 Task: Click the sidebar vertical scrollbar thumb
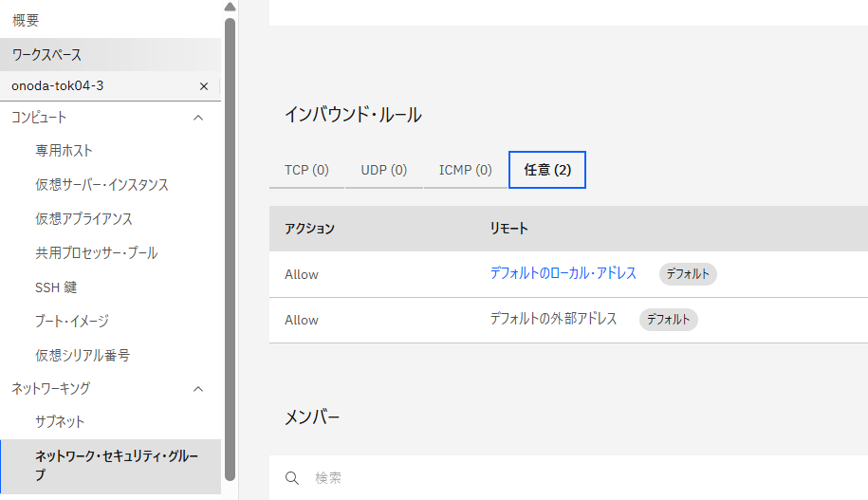(x=231, y=250)
